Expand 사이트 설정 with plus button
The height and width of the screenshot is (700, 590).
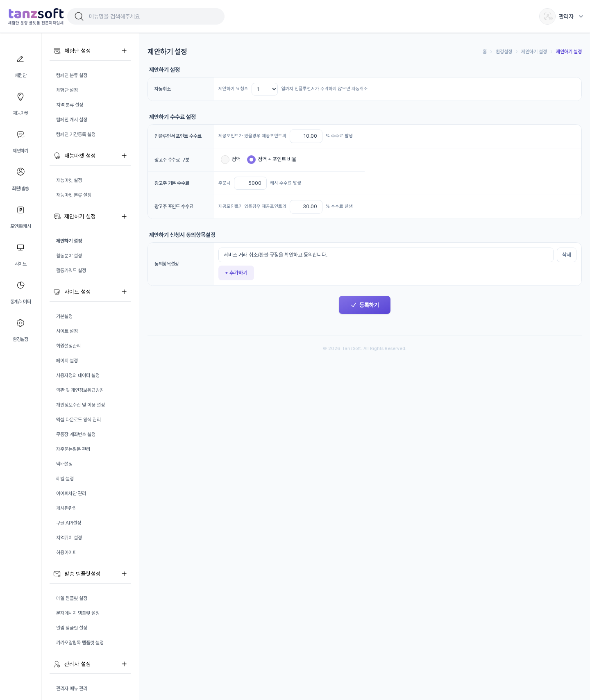click(x=124, y=292)
